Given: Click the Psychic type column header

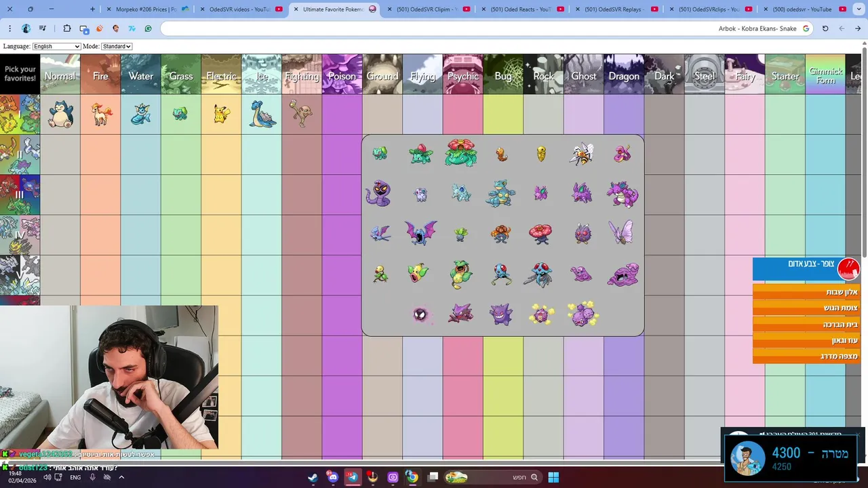Looking at the screenshot, I should (462, 75).
